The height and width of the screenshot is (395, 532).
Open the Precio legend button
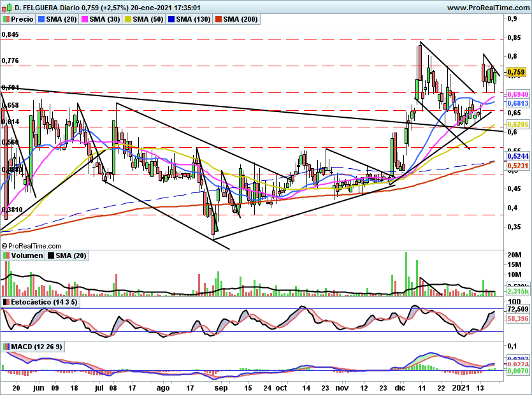coord(18,19)
